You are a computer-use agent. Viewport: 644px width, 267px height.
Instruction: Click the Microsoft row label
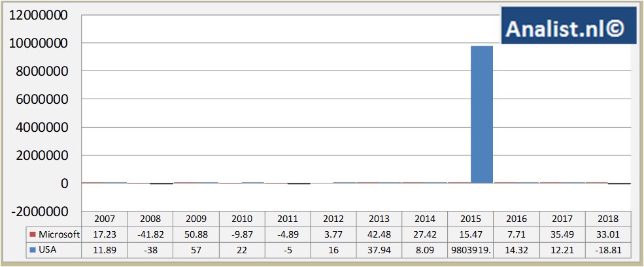point(58,234)
